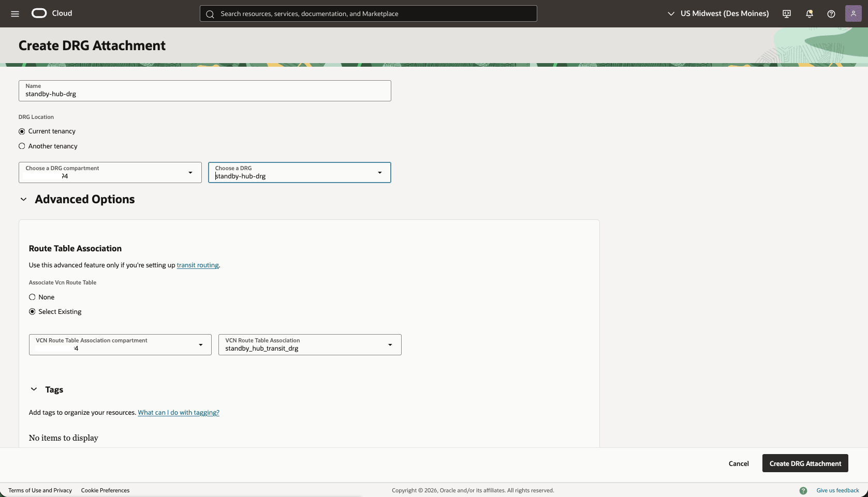Open the help question mark icon
Image resolution: width=868 pixels, height=497 pixels.
(831, 13)
